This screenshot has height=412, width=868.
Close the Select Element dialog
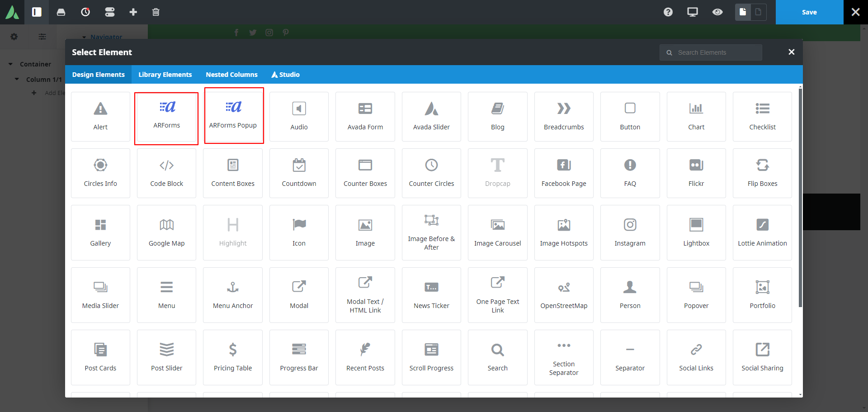791,52
